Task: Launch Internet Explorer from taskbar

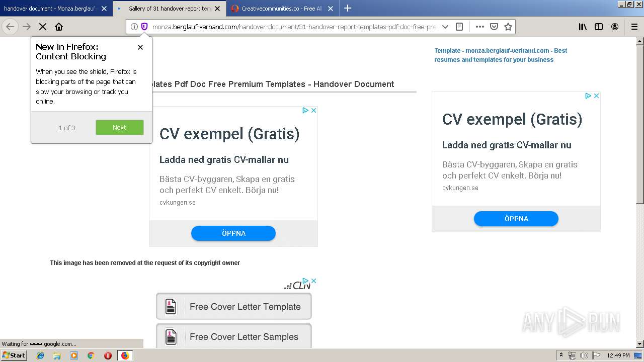Action: tap(40, 355)
